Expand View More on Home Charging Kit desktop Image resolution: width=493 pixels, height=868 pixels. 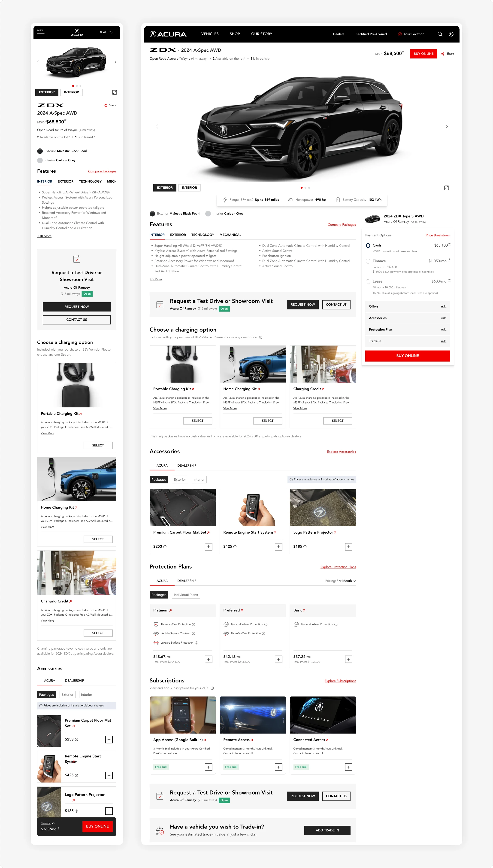pos(230,409)
